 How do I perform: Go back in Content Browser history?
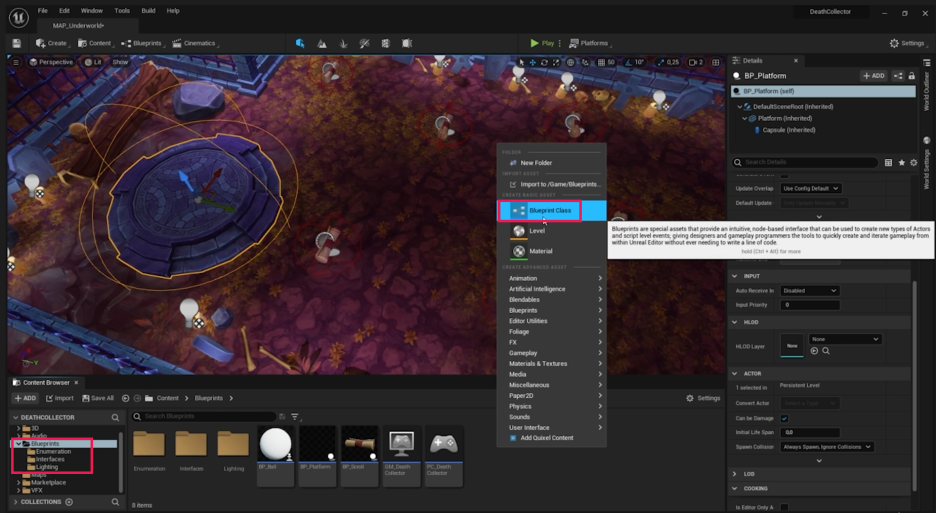coord(125,398)
